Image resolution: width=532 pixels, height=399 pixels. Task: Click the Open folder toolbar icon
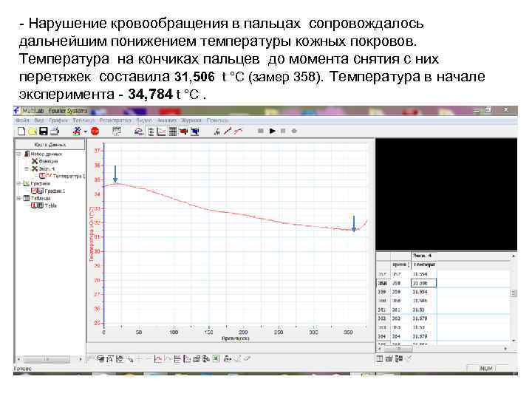pyautogui.click(x=33, y=132)
